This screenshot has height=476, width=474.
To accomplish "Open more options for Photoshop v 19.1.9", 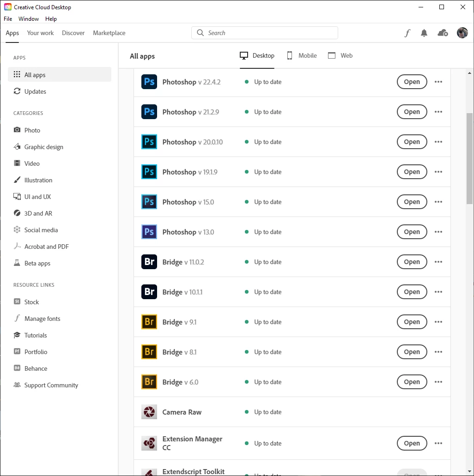I will point(438,172).
